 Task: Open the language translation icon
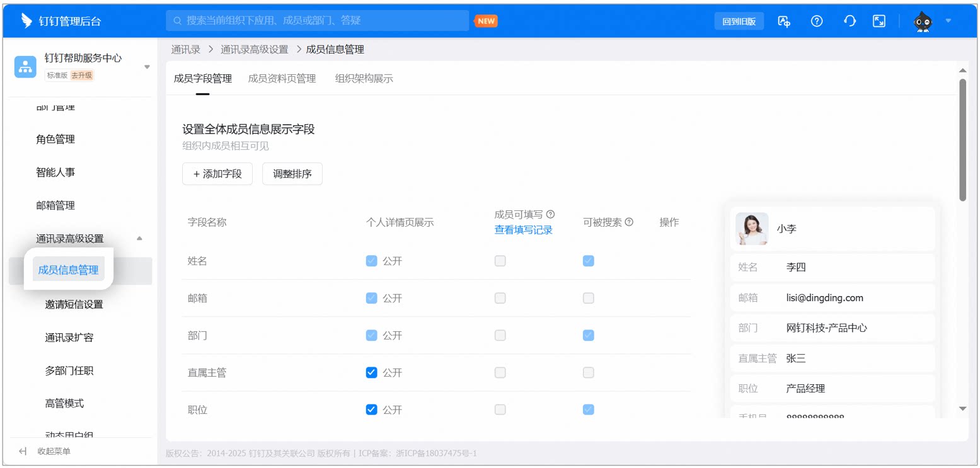click(x=784, y=21)
